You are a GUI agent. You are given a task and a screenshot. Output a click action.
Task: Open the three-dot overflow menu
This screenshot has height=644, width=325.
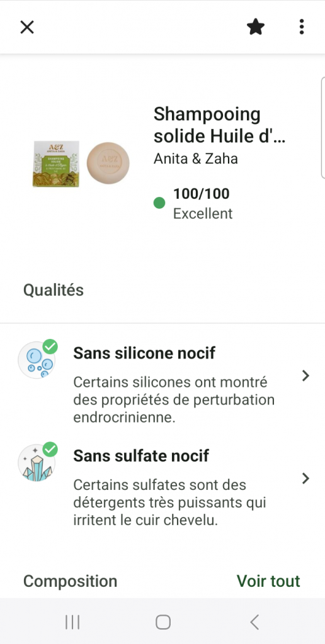[302, 26]
